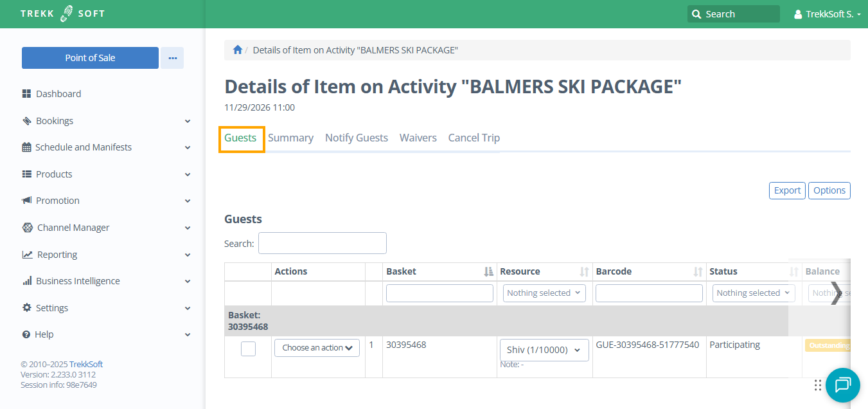Sort guests by Basket column icon
The height and width of the screenshot is (409, 868).
click(488, 272)
